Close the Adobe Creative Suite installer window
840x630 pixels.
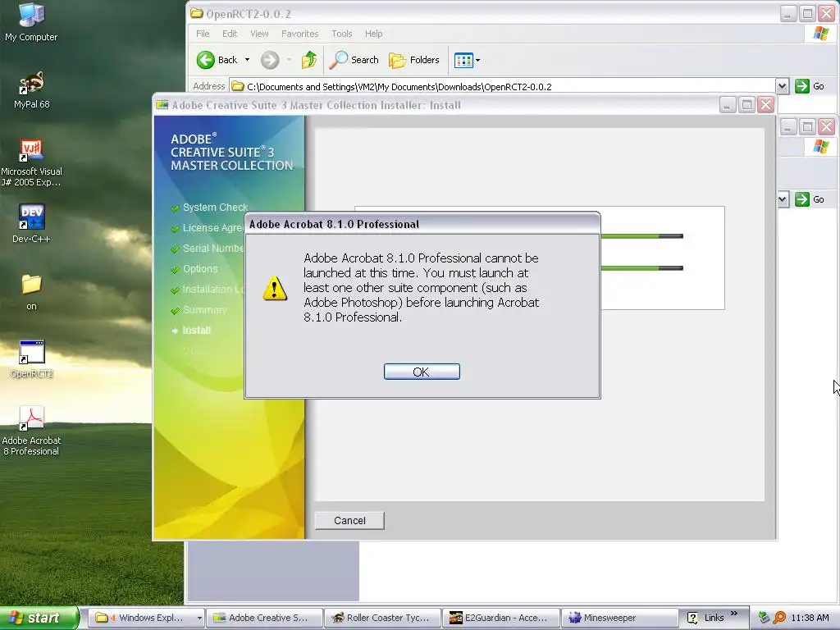[766, 105]
